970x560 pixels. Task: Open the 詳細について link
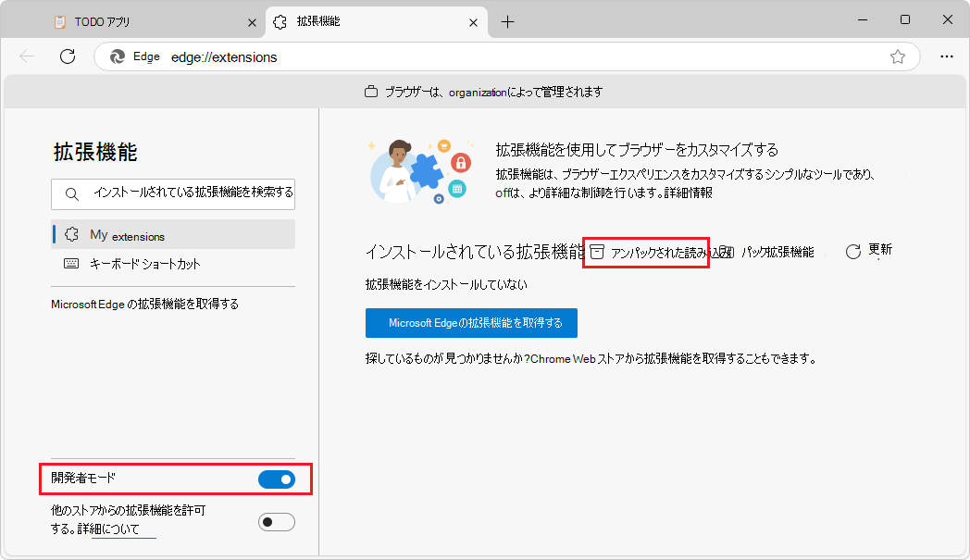[125, 529]
